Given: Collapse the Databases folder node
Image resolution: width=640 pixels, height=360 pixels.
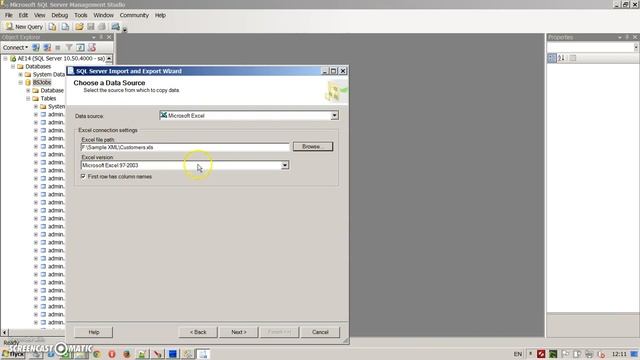Looking at the screenshot, I should [x=13, y=67].
